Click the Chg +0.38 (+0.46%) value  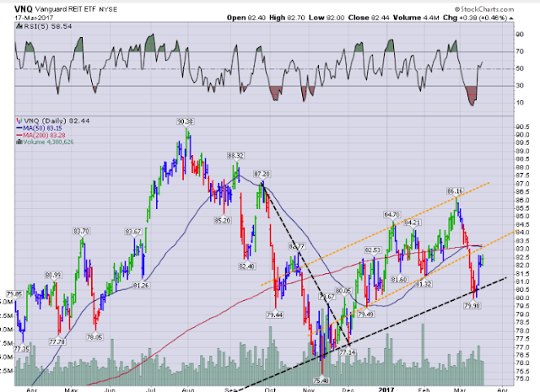(x=475, y=18)
